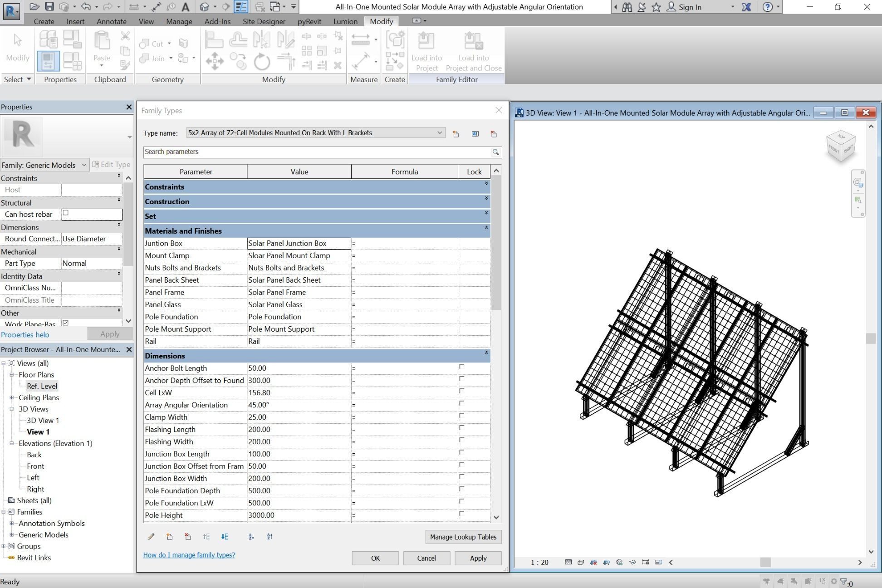Collapse the Materials and Finishes group
The image size is (882, 588).
tap(486, 228)
